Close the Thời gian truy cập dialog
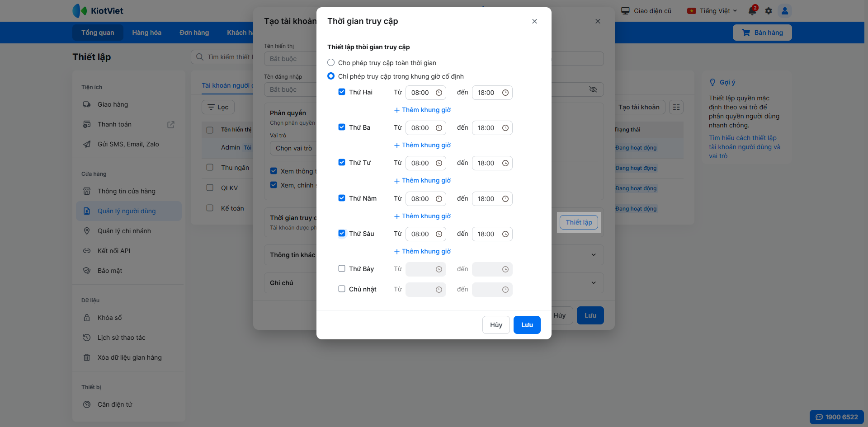The image size is (868, 427). pos(534,21)
